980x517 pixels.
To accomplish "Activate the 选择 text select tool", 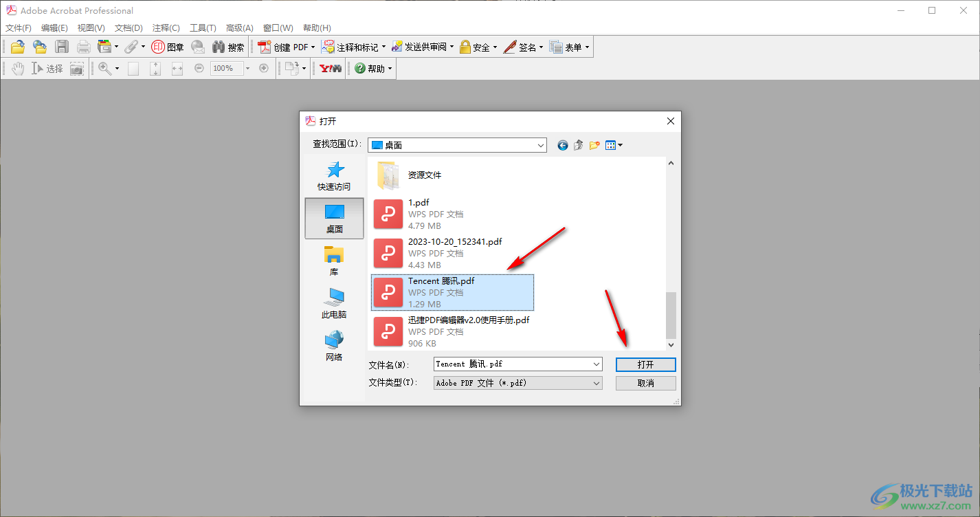I will coord(47,68).
